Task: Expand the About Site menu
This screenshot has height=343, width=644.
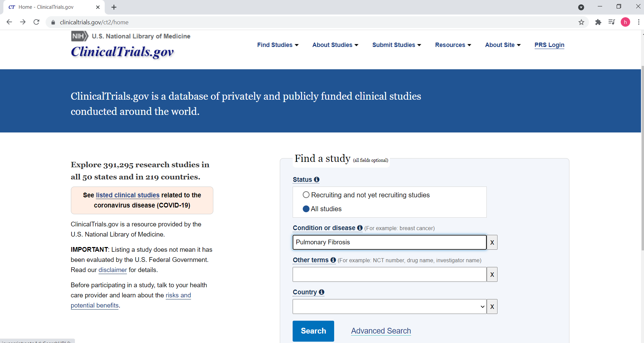Action: [503, 45]
